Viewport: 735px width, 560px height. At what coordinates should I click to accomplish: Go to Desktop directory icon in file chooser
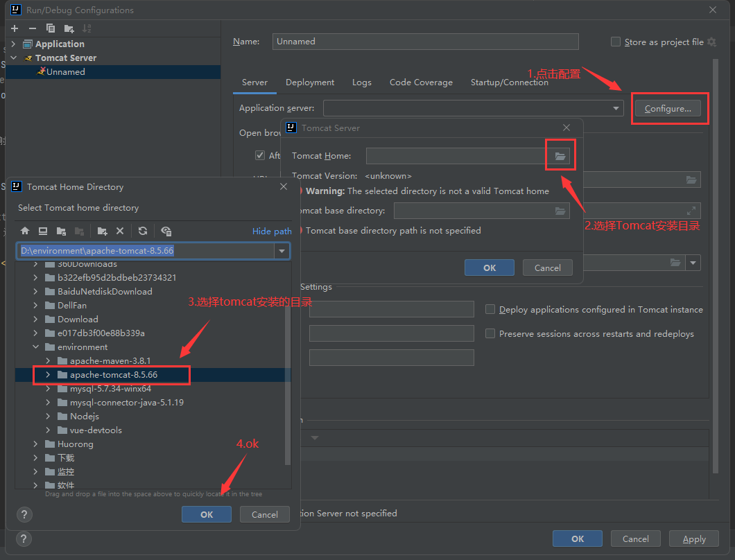[x=43, y=231]
